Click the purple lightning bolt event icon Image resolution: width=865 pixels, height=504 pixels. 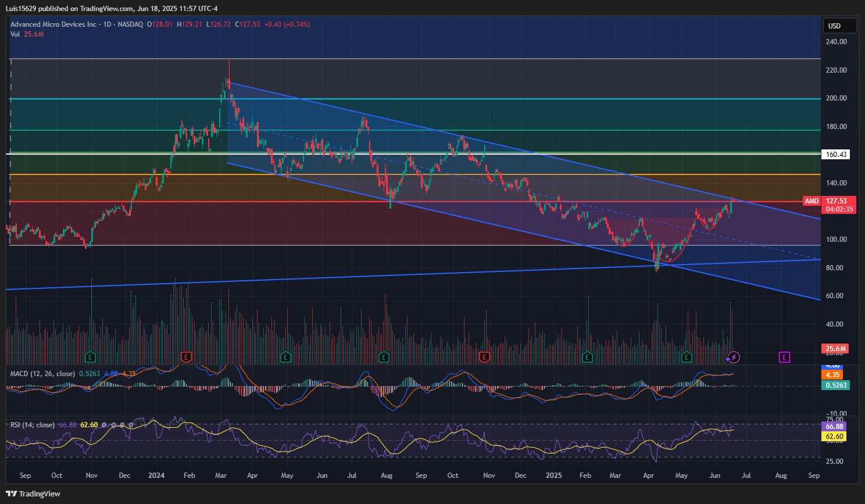click(734, 357)
